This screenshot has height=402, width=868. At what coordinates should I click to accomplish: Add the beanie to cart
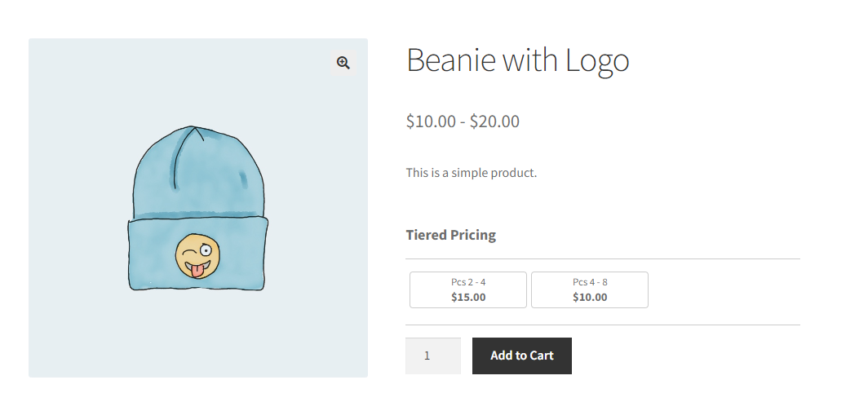pyautogui.click(x=522, y=356)
